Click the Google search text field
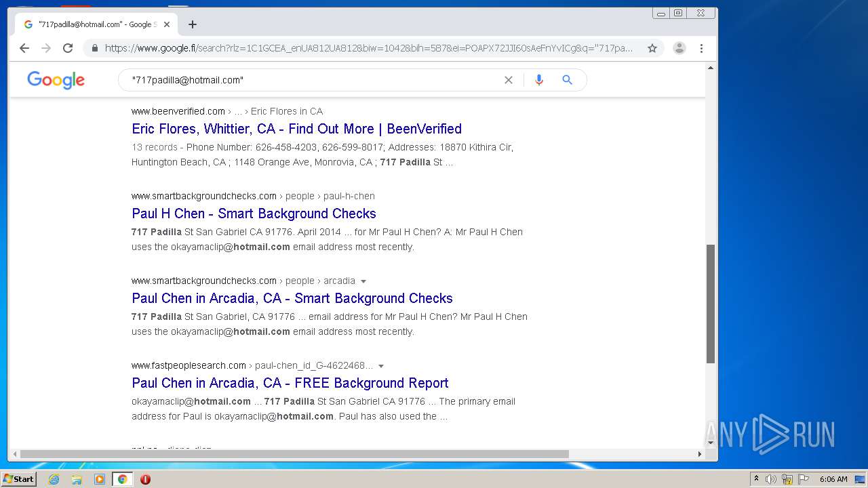Screen dimensions: 868x488 click(x=312, y=80)
